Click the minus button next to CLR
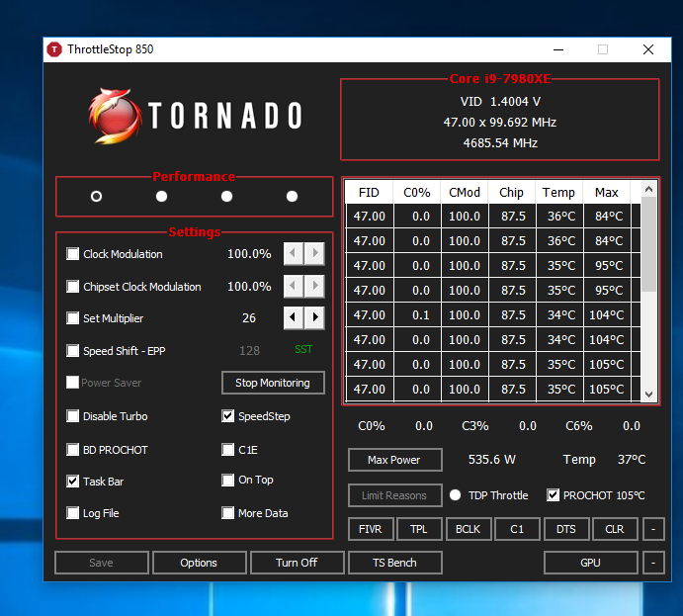The width and height of the screenshot is (683, 616). click(x=653, y=529)
